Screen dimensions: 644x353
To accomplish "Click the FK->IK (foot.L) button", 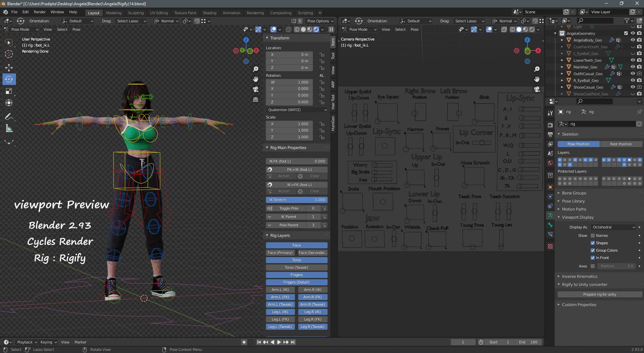I will pyautogui.click(x=297, y=170).
